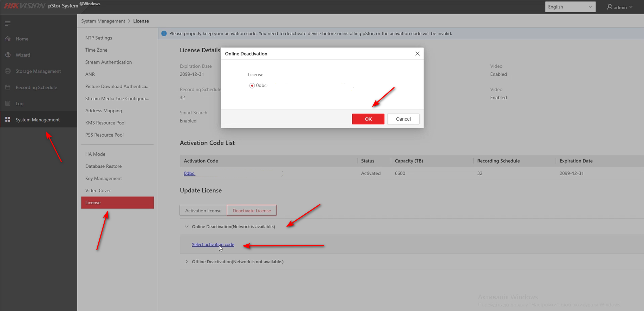Open the Log icon in sidebar

8,104
